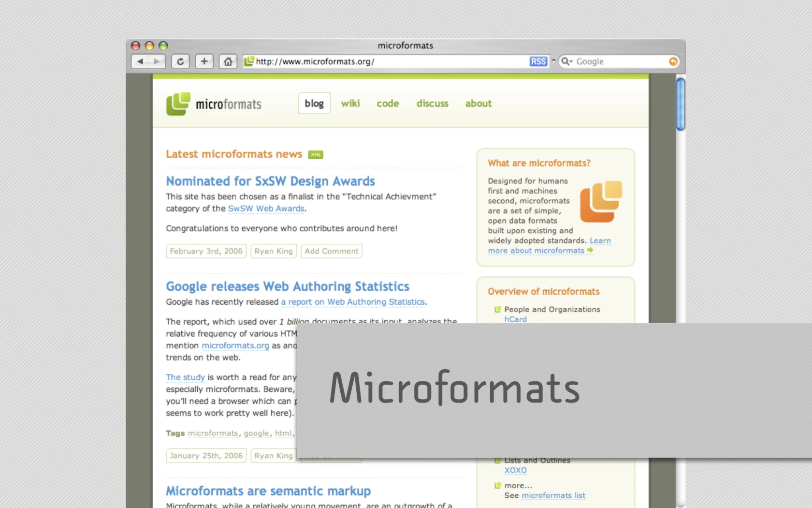Open the report on Web Authoring Statistics link

[x=353, y=302]
